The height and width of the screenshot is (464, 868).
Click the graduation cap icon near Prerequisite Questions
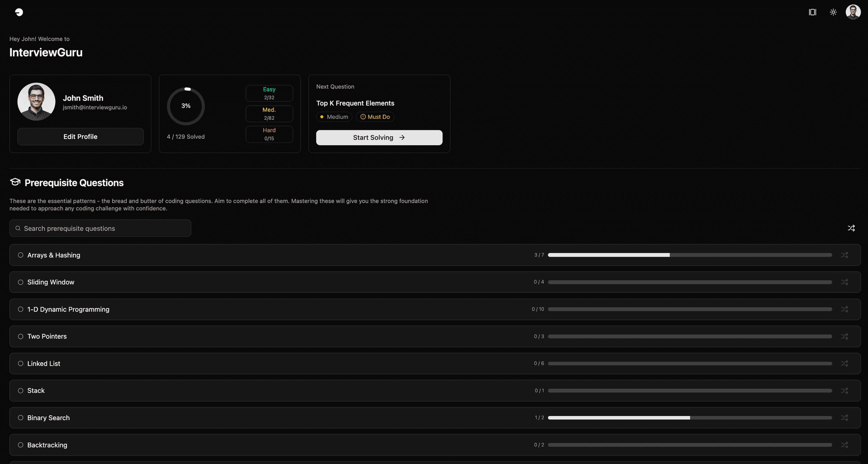pos(15,182)
